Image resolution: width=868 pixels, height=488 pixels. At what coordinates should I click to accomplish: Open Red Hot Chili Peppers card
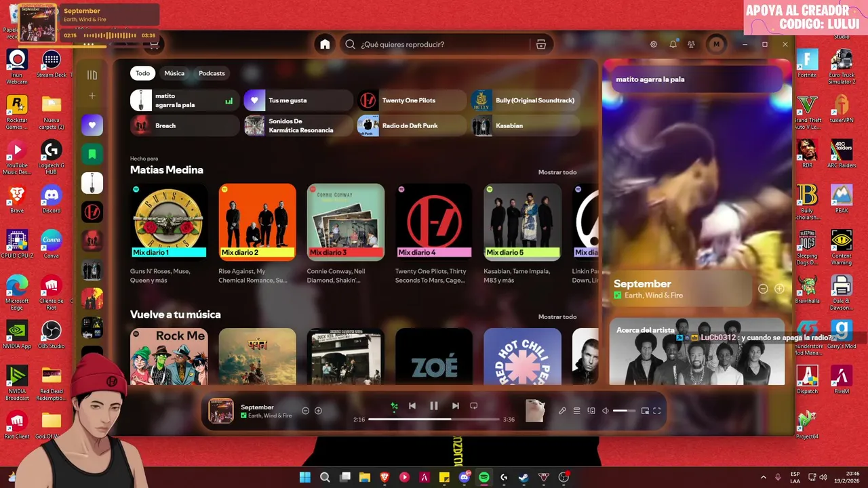(x=522, y=357)
